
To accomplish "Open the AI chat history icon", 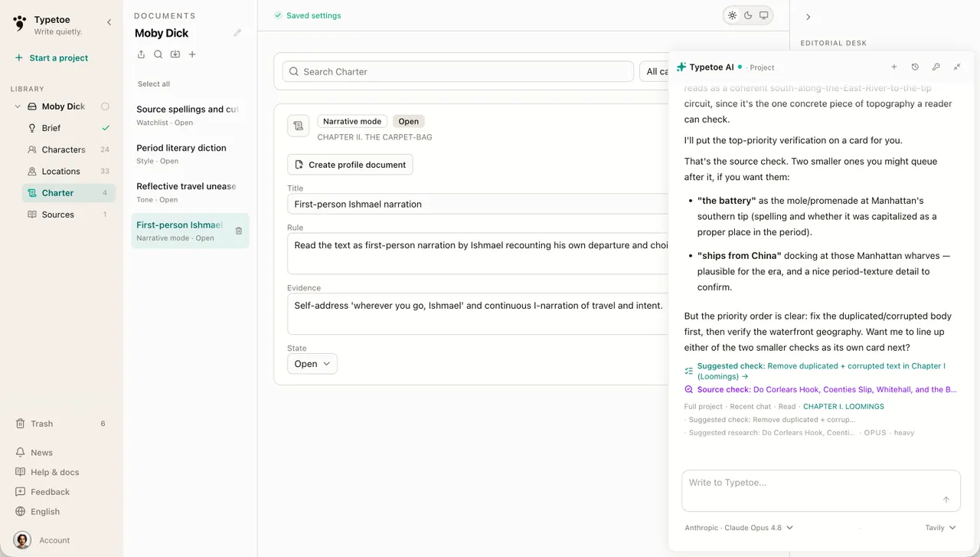I will tap(915, 67).
